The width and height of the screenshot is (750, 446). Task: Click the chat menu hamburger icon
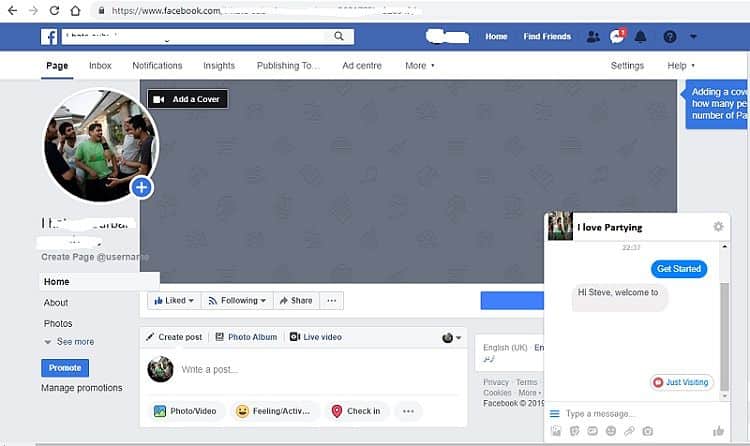(554, 413)
